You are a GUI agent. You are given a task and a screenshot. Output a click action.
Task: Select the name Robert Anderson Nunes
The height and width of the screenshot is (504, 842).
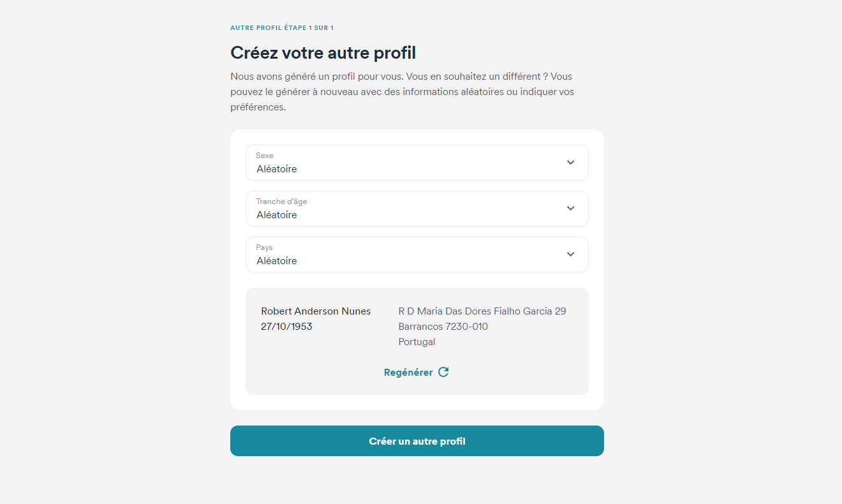coord(316,311)
